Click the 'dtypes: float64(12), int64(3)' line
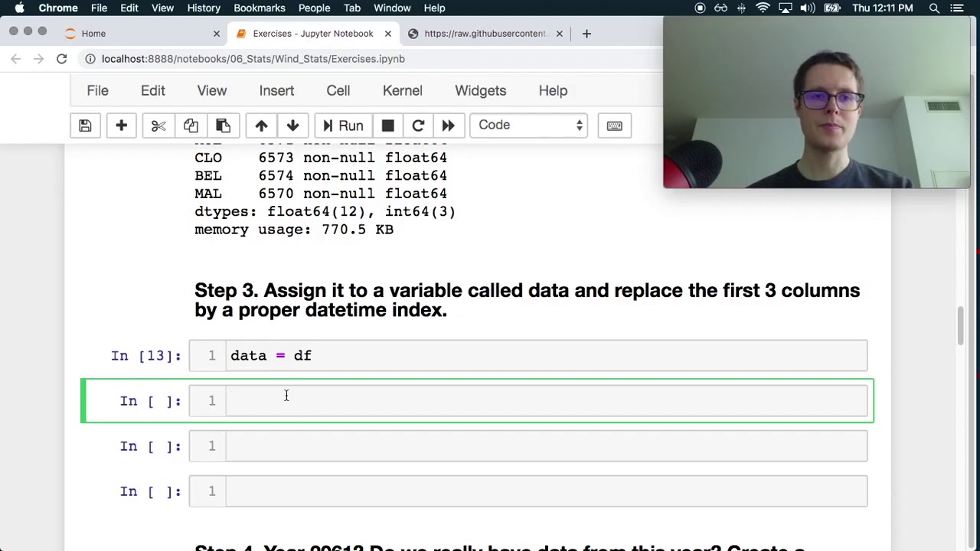Viewport: 980px width, 551px height. (x=325, y=211)
